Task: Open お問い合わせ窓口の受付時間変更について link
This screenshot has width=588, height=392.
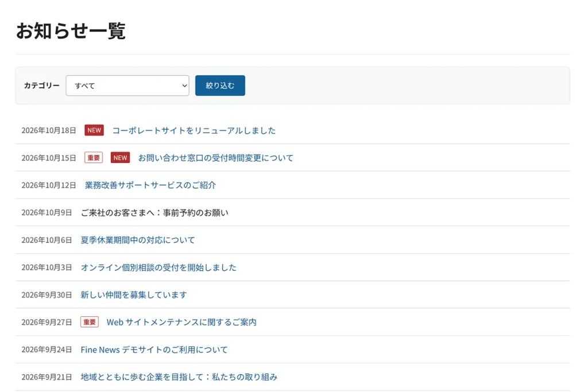Action: tap(216, 158)
